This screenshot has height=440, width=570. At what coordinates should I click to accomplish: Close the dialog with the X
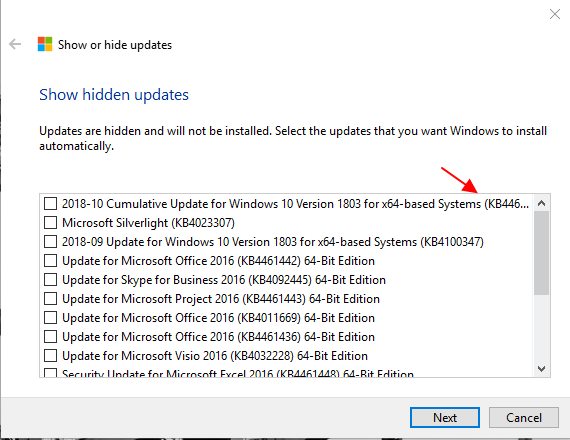pos(555,14)
